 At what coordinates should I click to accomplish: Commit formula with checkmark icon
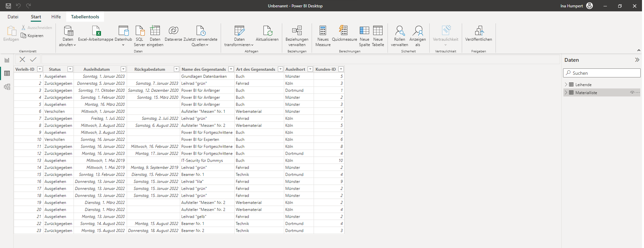[33, 59]
